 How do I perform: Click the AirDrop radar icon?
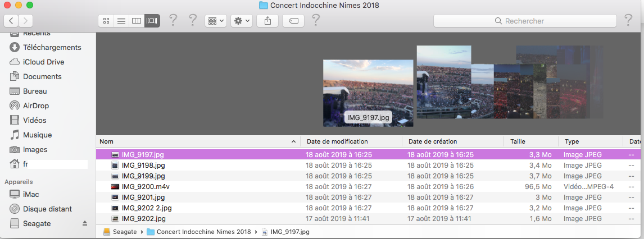pos(15,106)
